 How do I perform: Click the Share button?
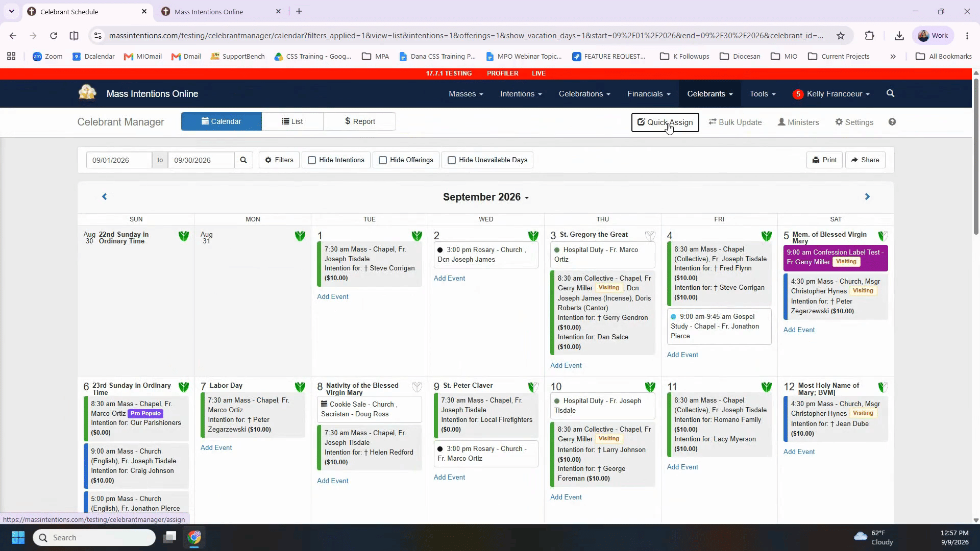865,160
